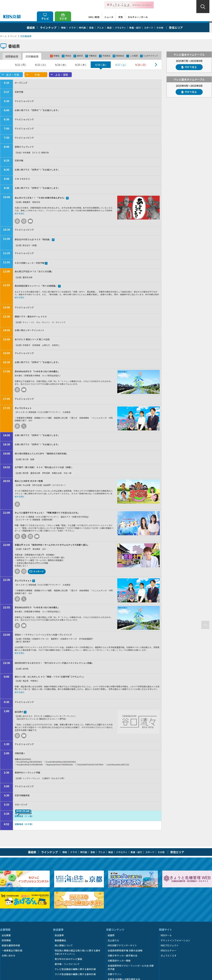
Task: Open KYOTO ローカルCMコンテスト banner
Action: click(x=79, y=900)
